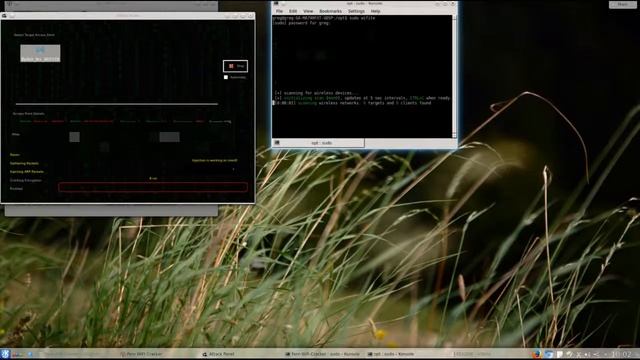Open the File menu in Konsole

[279, 11]
